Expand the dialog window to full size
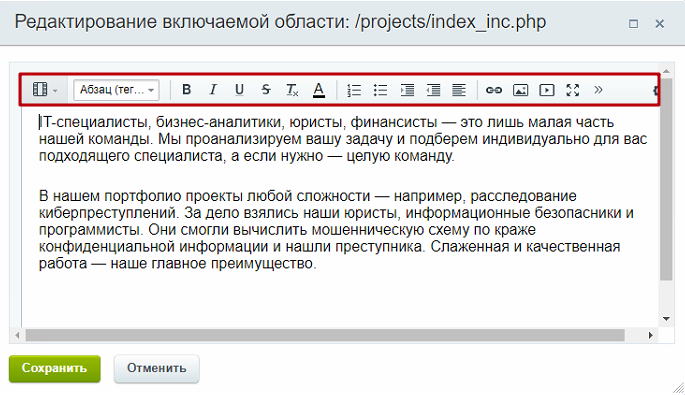 pyautogui.click(x=633, y=24)
